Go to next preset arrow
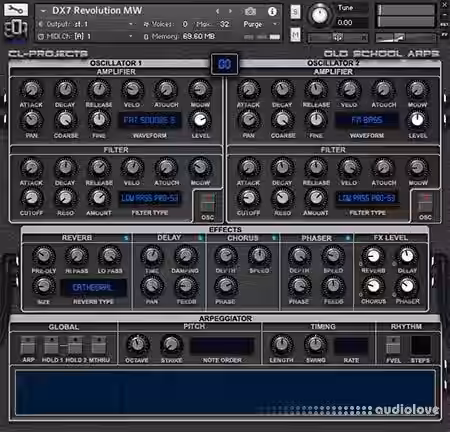 pos(230,11)
